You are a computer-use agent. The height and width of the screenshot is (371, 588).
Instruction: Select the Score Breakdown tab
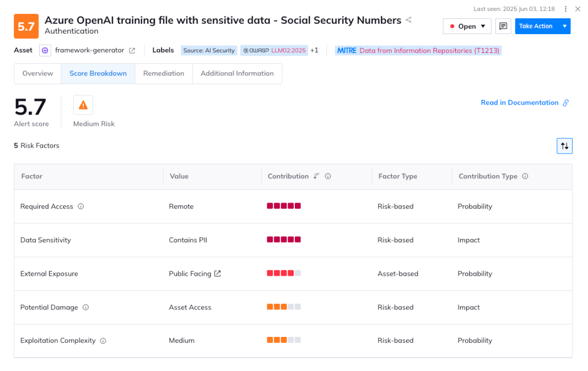point(98,73)
